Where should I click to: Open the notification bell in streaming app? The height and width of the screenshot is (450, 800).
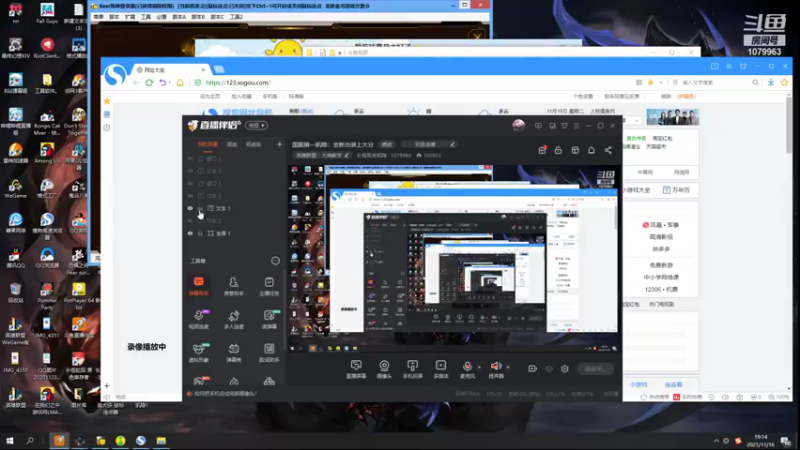click(591, 150)
